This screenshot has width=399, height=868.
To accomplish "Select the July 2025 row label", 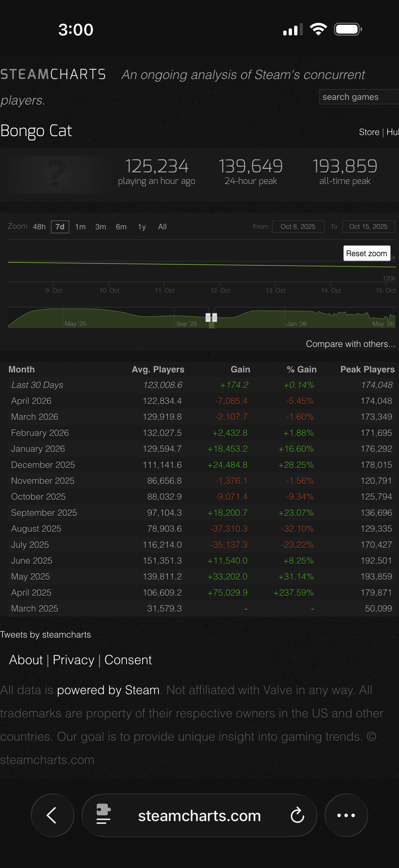I will pos(30,544).
